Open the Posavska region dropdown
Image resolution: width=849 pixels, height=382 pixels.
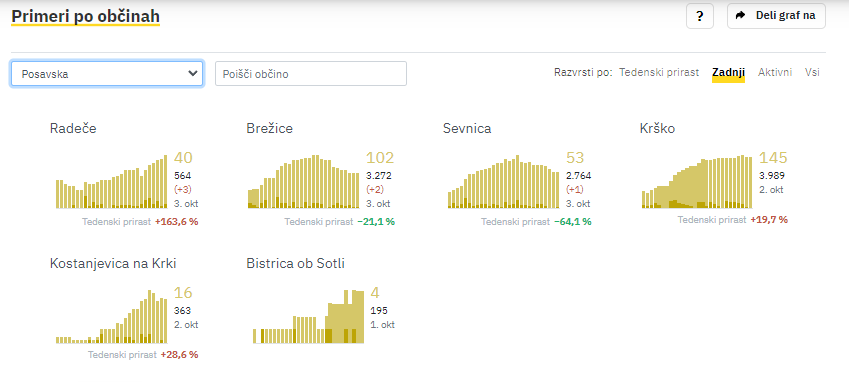coord(107,74)
